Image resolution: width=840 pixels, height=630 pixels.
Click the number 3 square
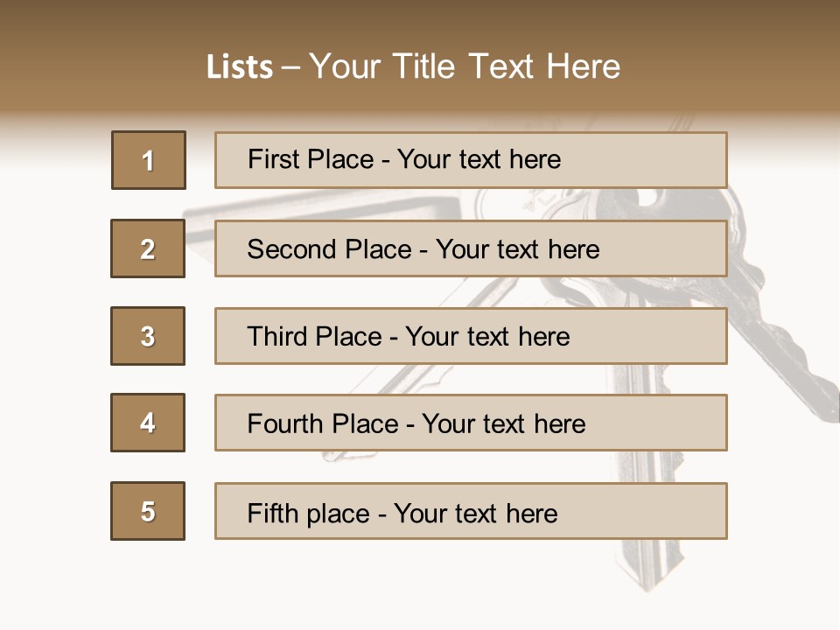point(148,336)
